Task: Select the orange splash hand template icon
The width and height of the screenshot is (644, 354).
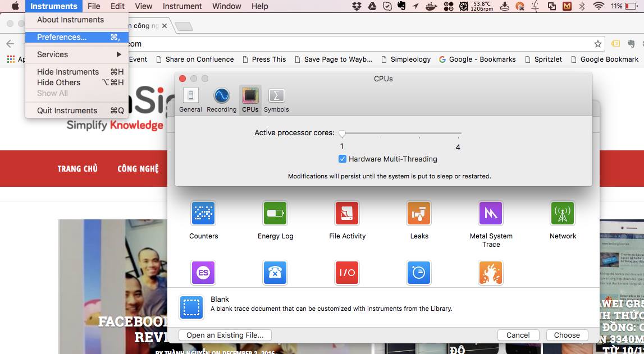Action: coord(491,273)
